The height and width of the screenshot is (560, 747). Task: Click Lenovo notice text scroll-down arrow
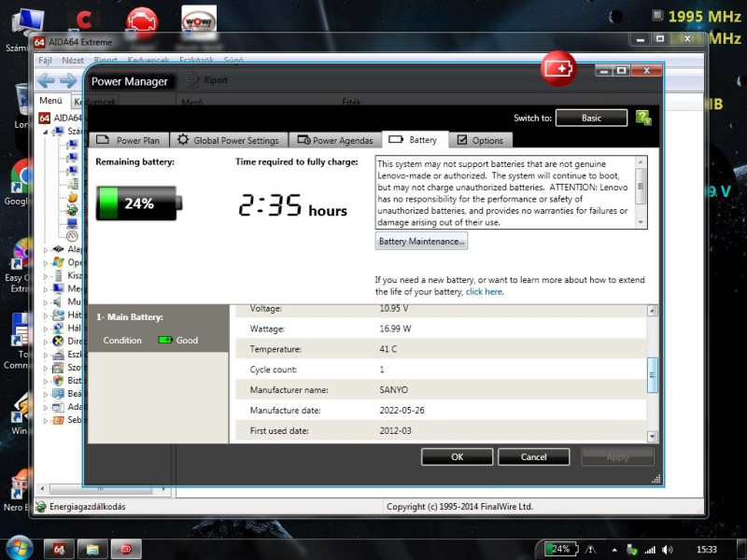coord(641,222)
